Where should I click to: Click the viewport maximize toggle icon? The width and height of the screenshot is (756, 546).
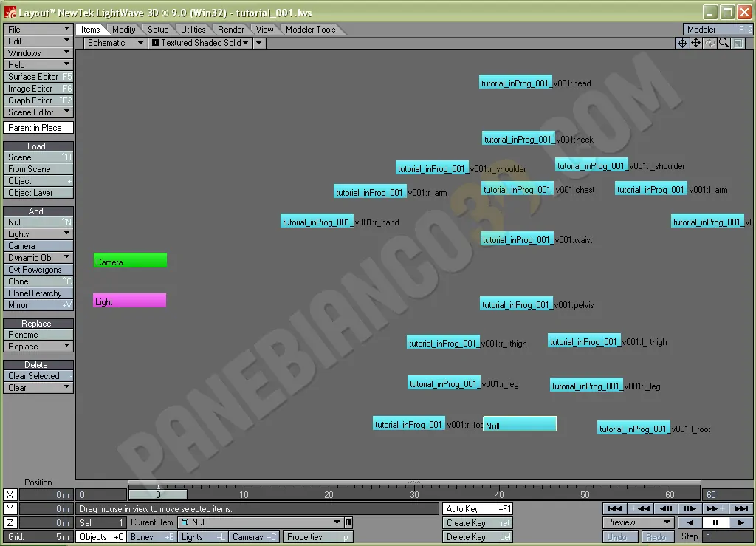pos(738,43)
